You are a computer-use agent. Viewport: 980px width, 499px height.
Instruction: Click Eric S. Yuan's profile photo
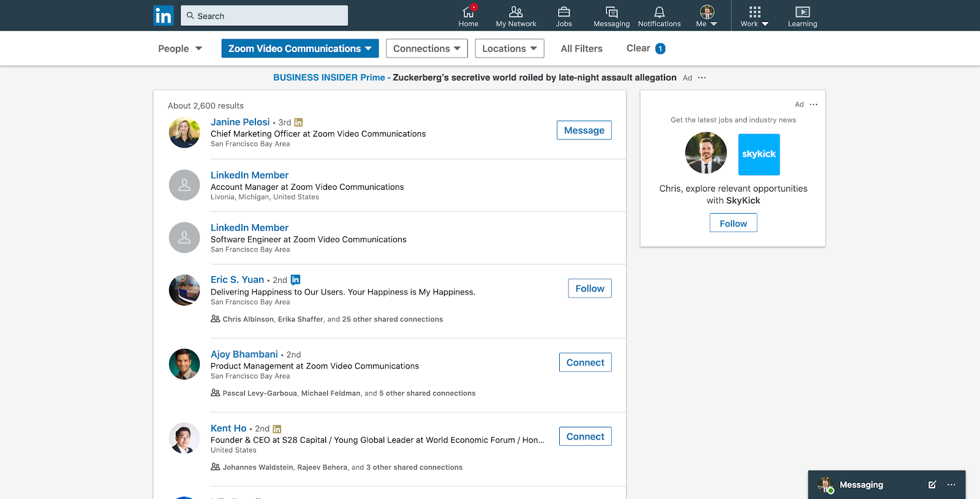(184, 290)
